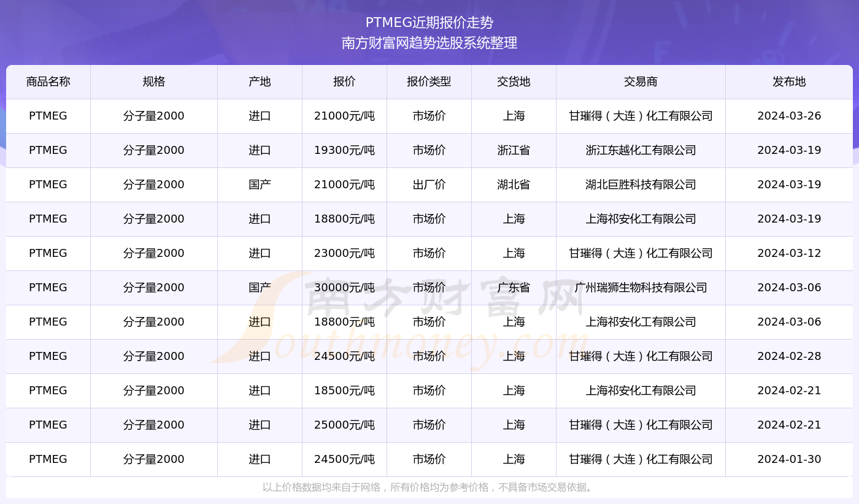Click '上海祁安化工有限公司' in the 18500元/吨 row
The width and height of the screenshot is (859, 504).
tap(641, 391)
